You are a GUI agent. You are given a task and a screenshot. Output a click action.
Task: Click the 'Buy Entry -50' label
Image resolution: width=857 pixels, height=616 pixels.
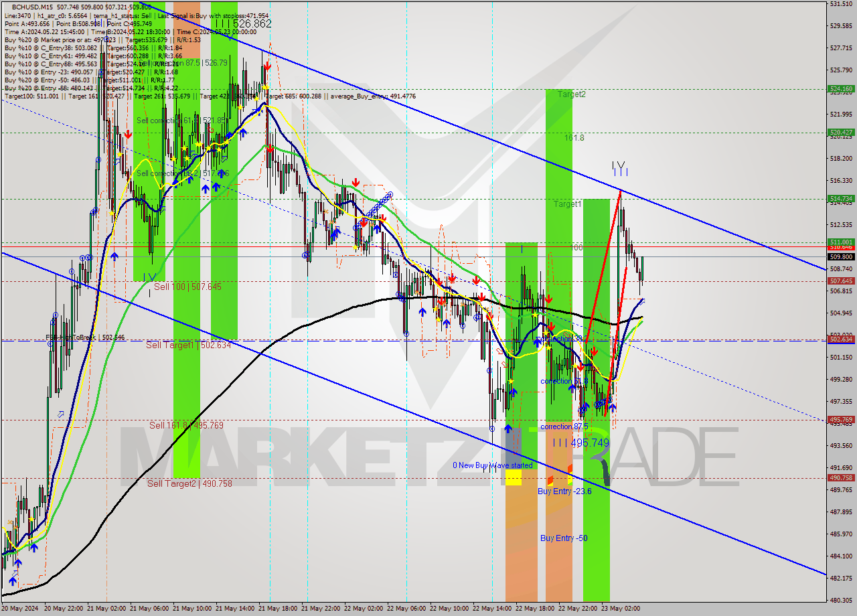click(564, 538)
